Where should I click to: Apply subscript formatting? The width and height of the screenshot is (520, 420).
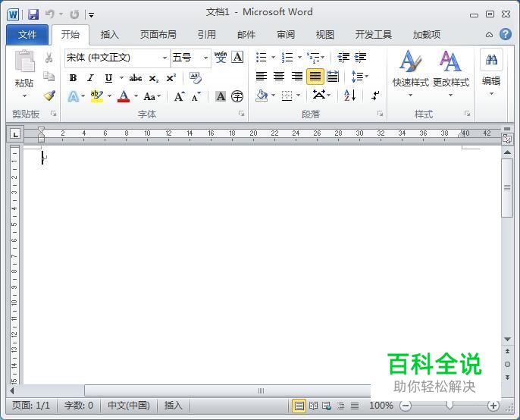coord(153,78)
